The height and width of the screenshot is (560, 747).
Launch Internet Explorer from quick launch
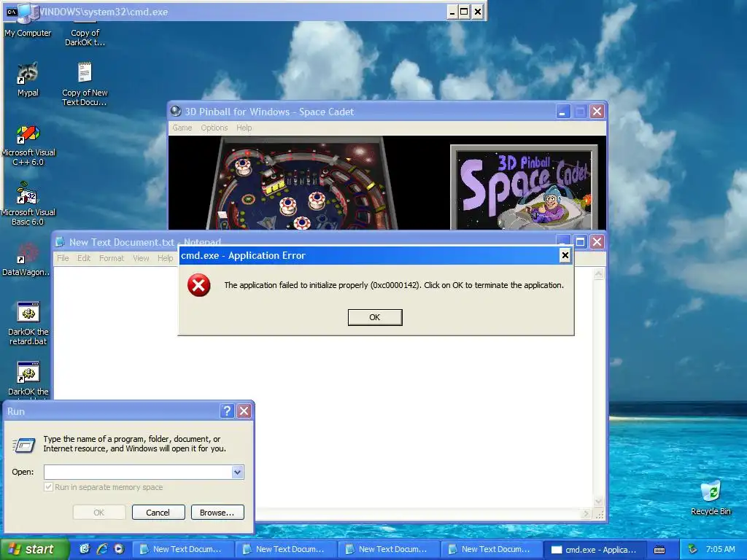click(x=102, y=549)
